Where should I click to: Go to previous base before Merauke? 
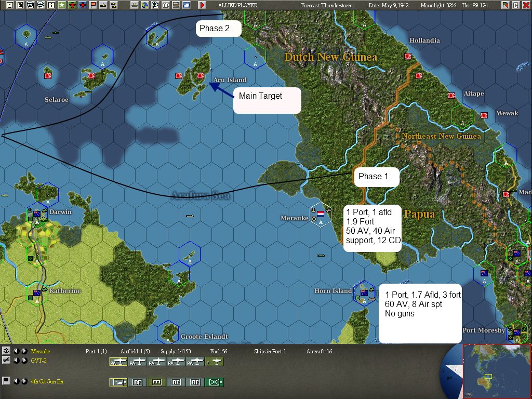(16, 351)
